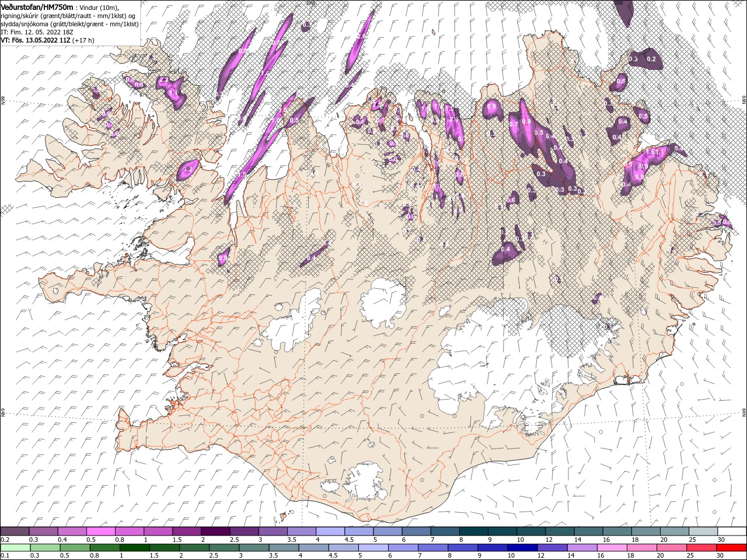Click the 'rigning/skúrir' legend description line
The height and width of the screenshot is (560, 747).
click(68, 15)
